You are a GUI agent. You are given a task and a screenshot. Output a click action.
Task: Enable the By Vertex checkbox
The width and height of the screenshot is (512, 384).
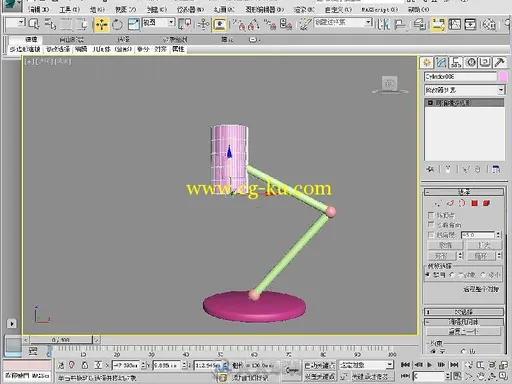tap(431, 215)
